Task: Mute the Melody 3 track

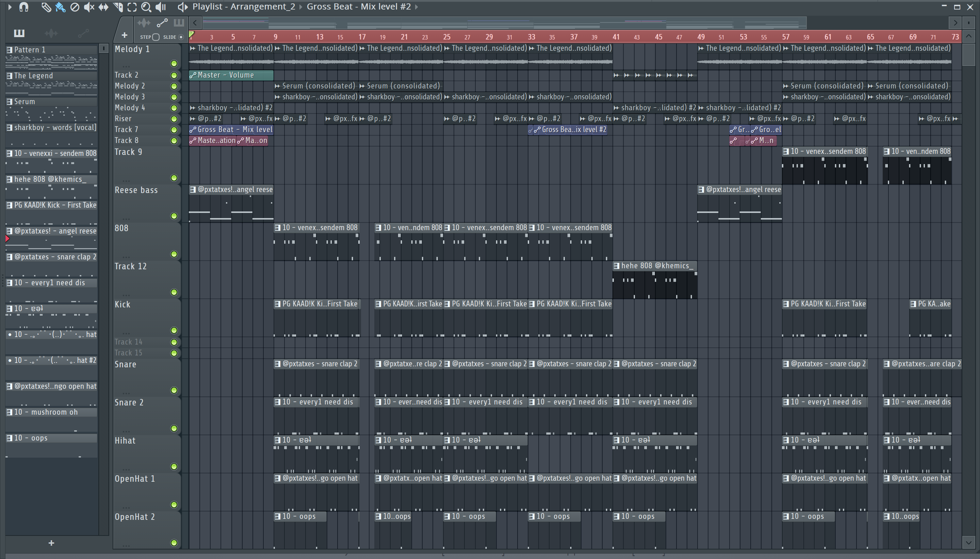Action: 174,97
